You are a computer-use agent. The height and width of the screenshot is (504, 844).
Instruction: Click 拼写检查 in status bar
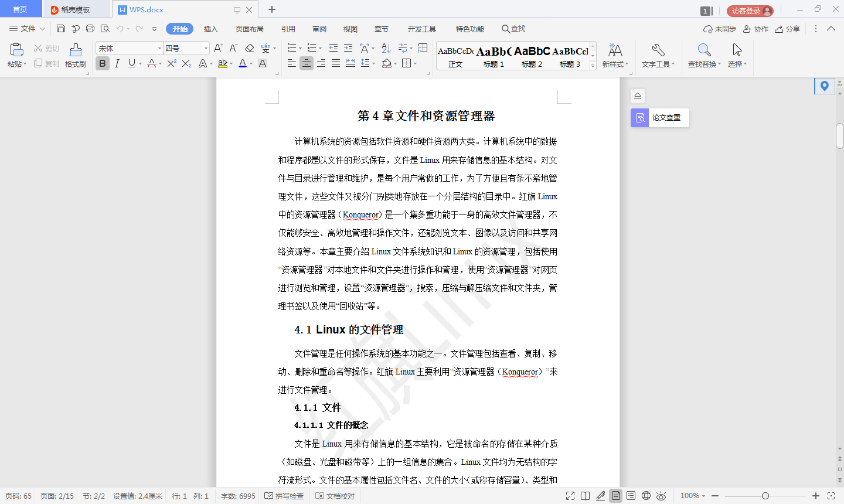pyautogui.click(x=284, y=496)
